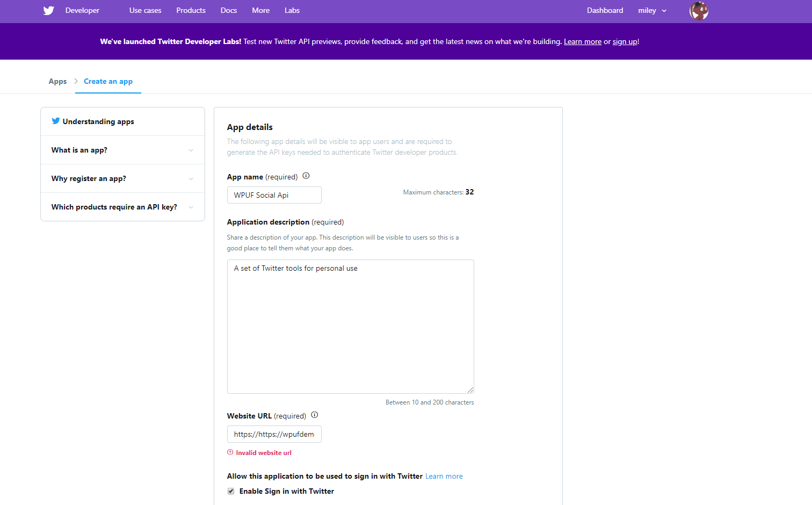Click "Learn more" in the Labs banner
812x505 pixels.
pos(582,41)
